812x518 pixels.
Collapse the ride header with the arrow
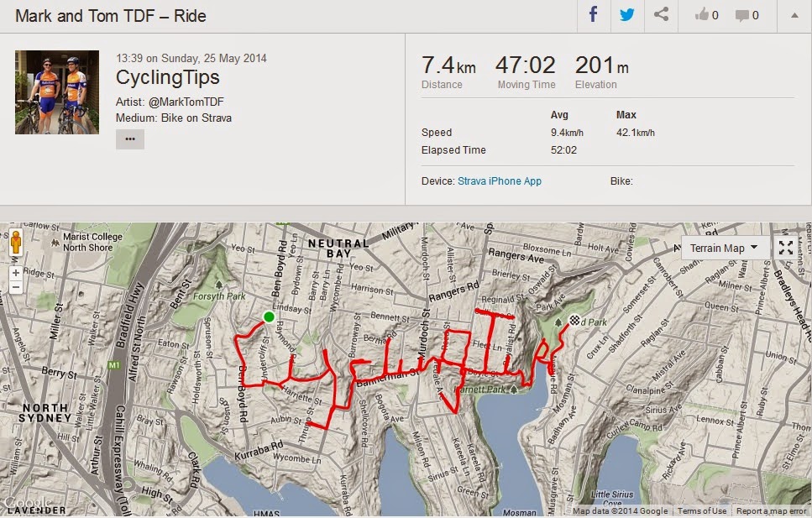pos(794,15)
